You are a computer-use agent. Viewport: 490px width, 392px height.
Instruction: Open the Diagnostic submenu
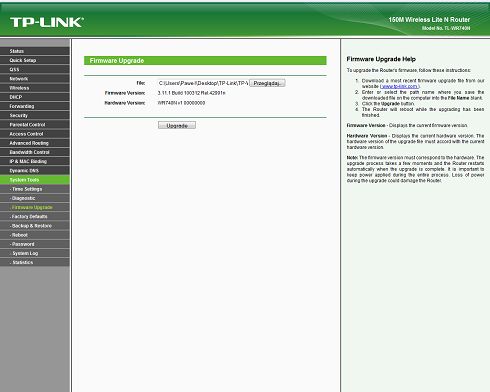click(x=35, y=198)
